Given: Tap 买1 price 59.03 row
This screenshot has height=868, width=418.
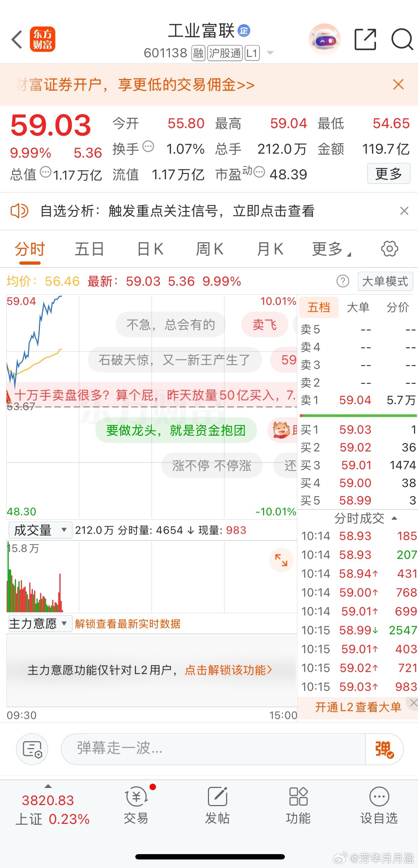Looking at the screenshot, I should click(358, 430).
